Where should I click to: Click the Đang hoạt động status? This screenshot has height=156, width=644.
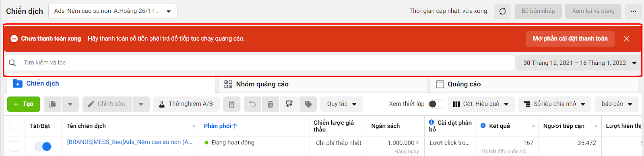pos(229,143)
